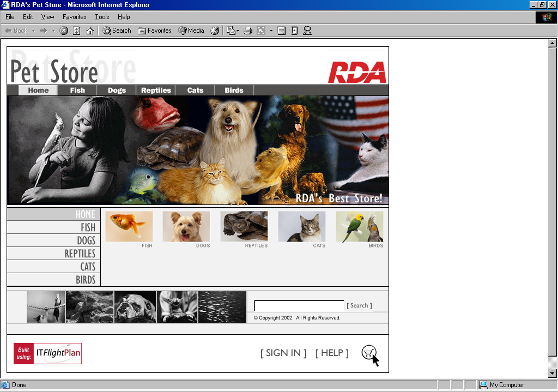Click the Refresh page icon
The width and height of the screenshot is (558, 392).
(x=76, y=31)
